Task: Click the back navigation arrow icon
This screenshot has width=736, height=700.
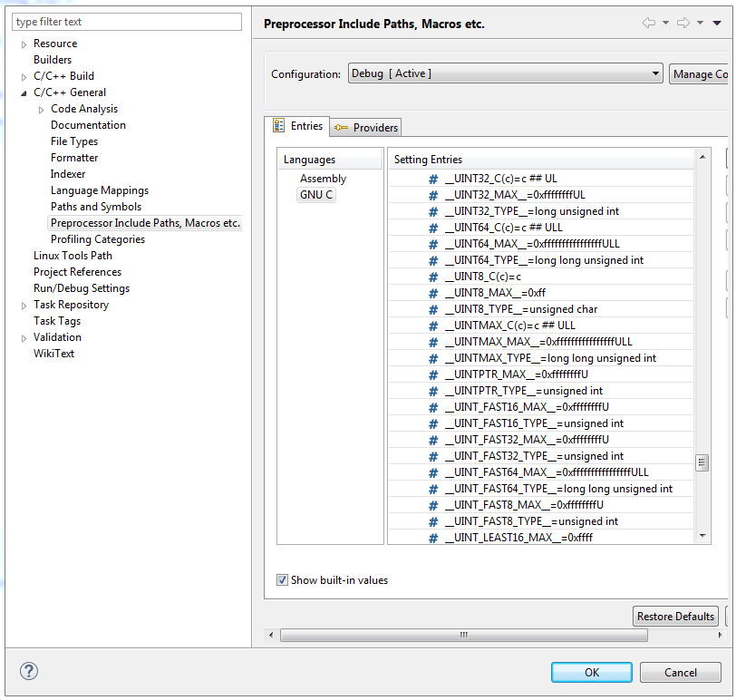Action: (649, 24)
